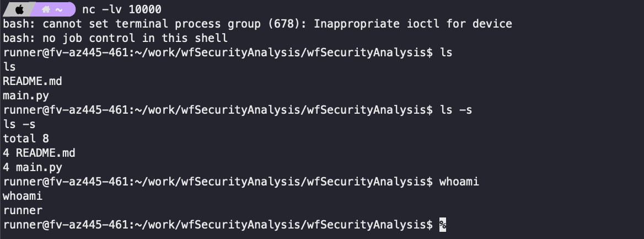Click the 'total 8' output line
This screenshot has width=644, height=239.
pos(25,139)
